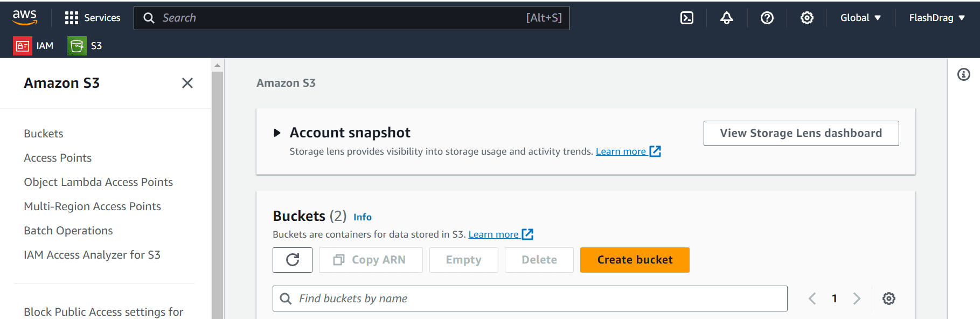
Task: Click the Find buckets by name field
Action: coord(530,299)
